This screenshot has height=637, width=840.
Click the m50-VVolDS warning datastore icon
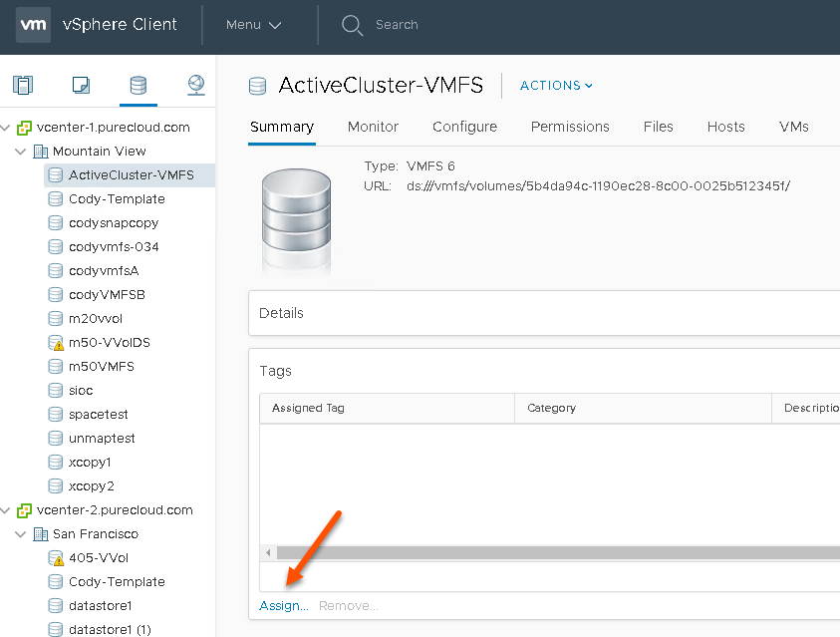click(x=56, y=343)
